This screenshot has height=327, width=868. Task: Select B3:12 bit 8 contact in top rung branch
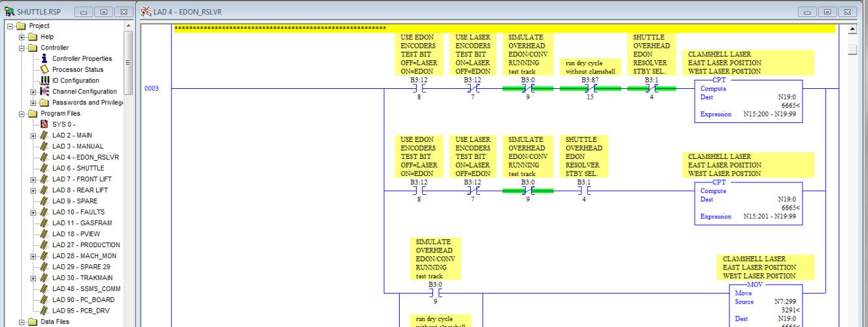pos(419,88)
